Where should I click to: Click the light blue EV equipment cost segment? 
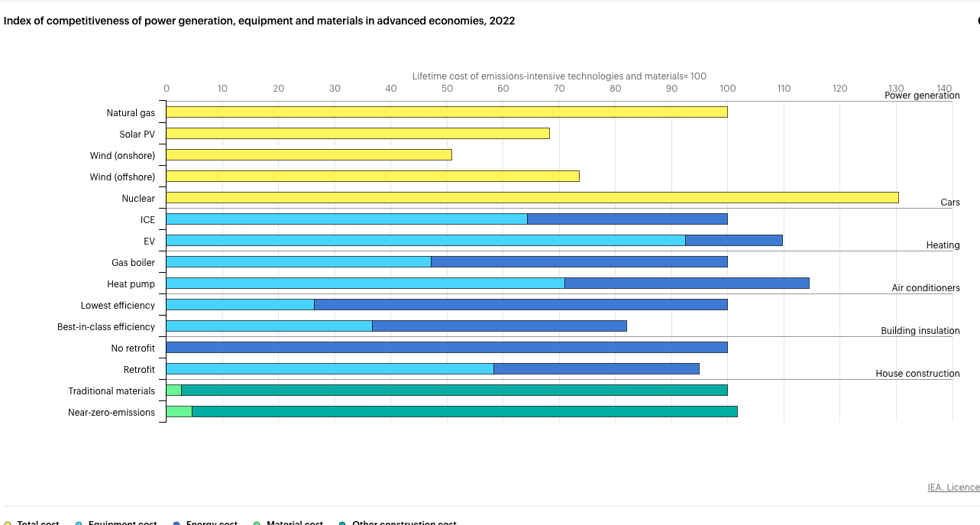(x=425, y=241)
